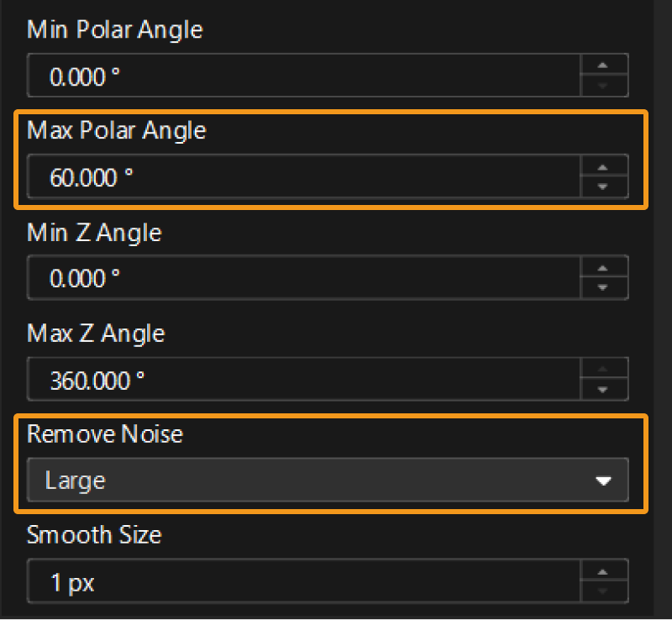
Task: Open the Remove Noise dropdown
Action: [328, 481]
